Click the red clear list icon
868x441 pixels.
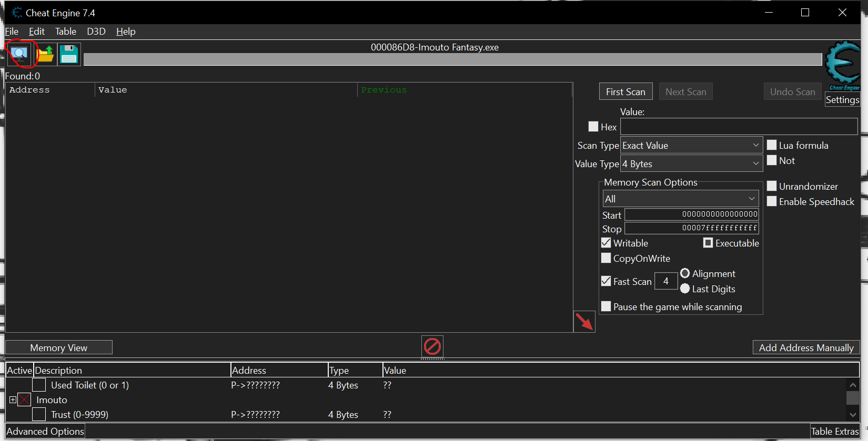(x=432, y=346)
